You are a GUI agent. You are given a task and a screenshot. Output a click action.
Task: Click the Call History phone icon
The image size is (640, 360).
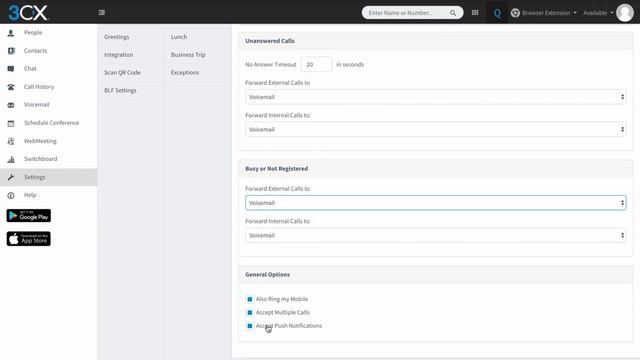tap(11, 87)
